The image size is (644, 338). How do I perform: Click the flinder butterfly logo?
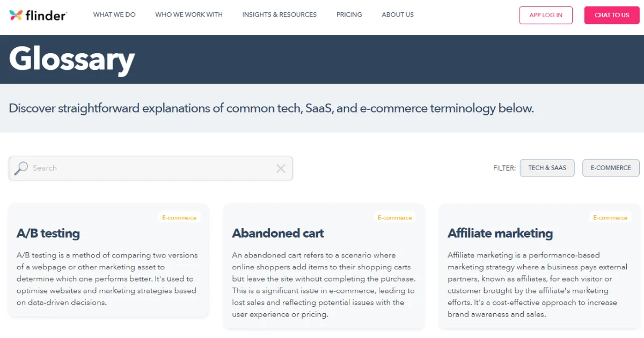pyautogui.click(x=38, y=15)
